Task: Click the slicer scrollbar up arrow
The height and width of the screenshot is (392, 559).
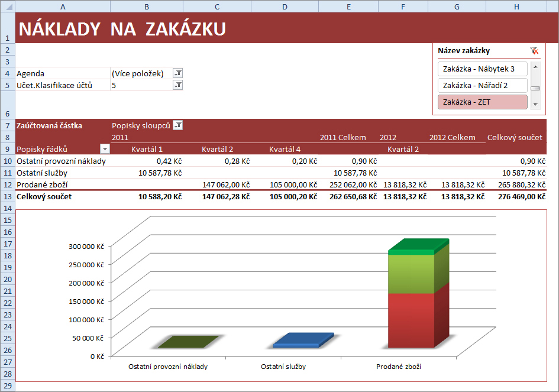Action: [x=535, y=66]
